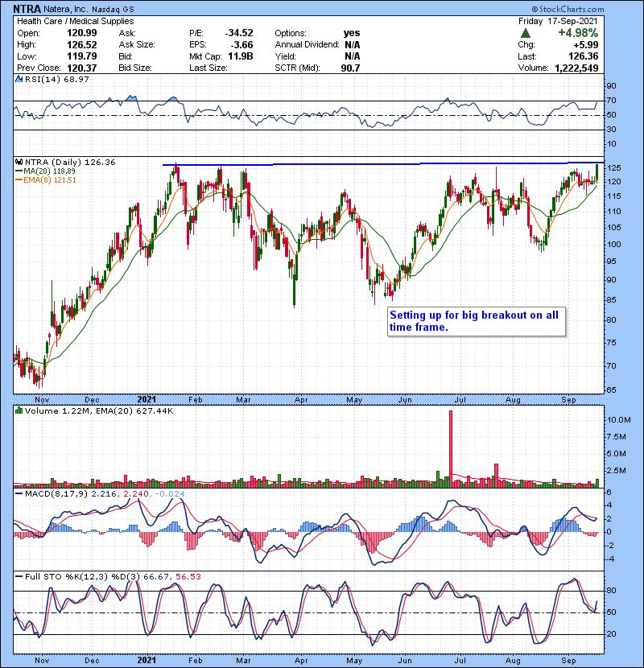Click the RSI(14) 68.97 panel label
The width and height of the screenshot is (644, 668).
[x=56, y=79]
